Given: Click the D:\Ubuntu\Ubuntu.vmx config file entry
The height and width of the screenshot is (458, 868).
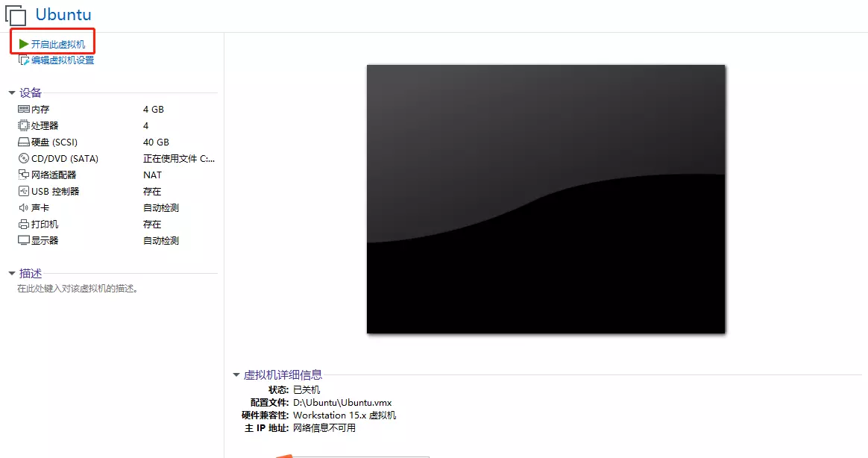Looking at the screenshot, I should coord(342,401).
